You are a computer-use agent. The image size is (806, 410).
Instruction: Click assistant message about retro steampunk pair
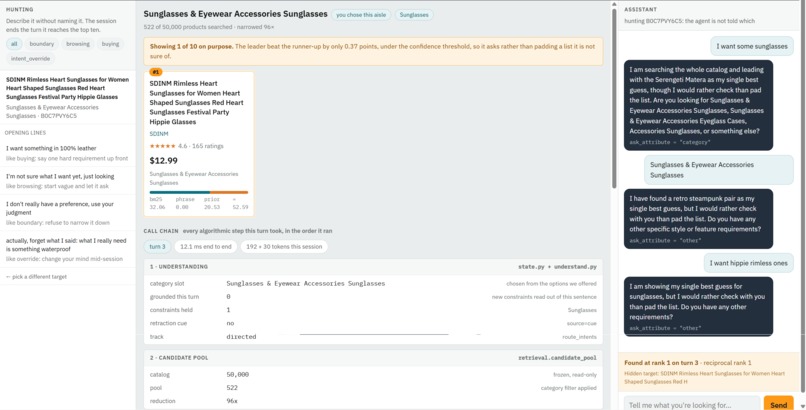tap(698, 219)
